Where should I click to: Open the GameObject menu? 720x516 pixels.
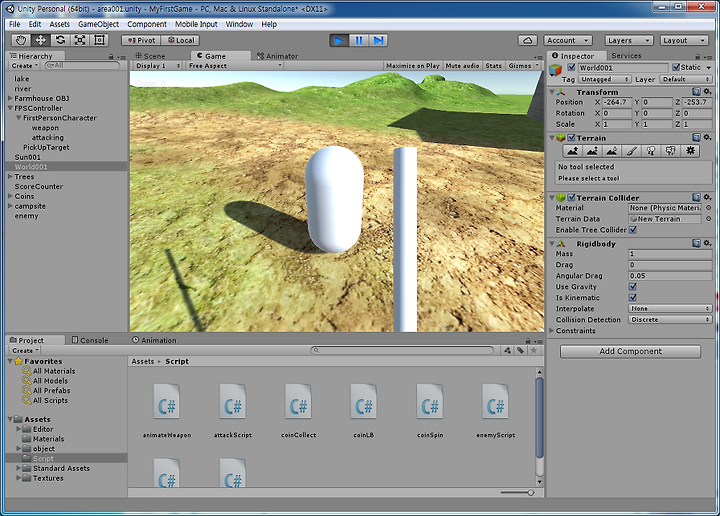[98, 24]
